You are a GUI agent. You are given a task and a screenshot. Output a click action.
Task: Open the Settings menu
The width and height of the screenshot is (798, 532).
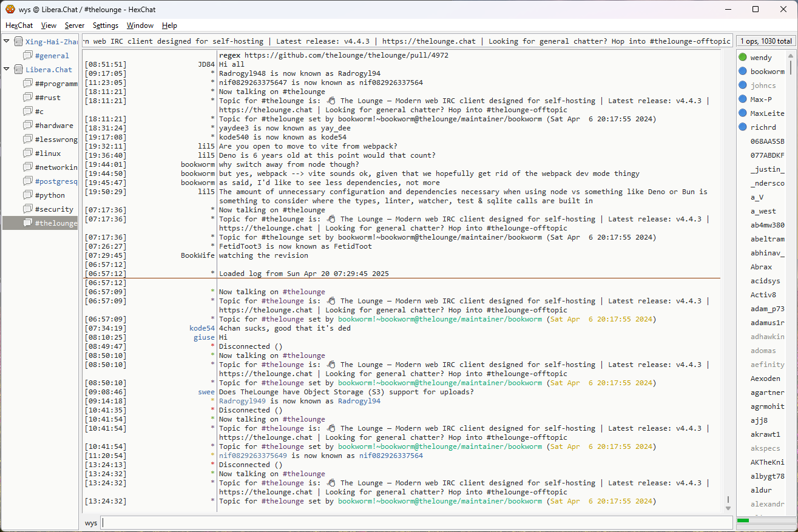(106, 25)
